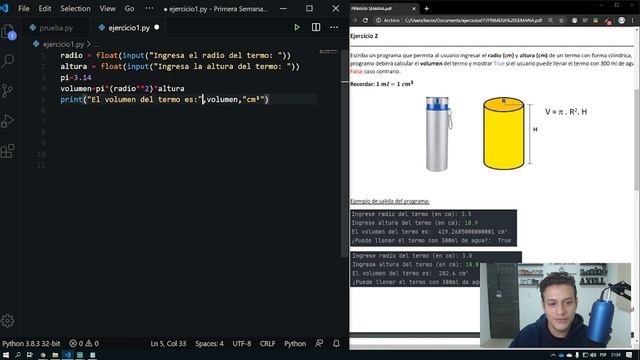Click line 5 print statement in editor
The image size is (640, 360).
[x=164, y=99]
